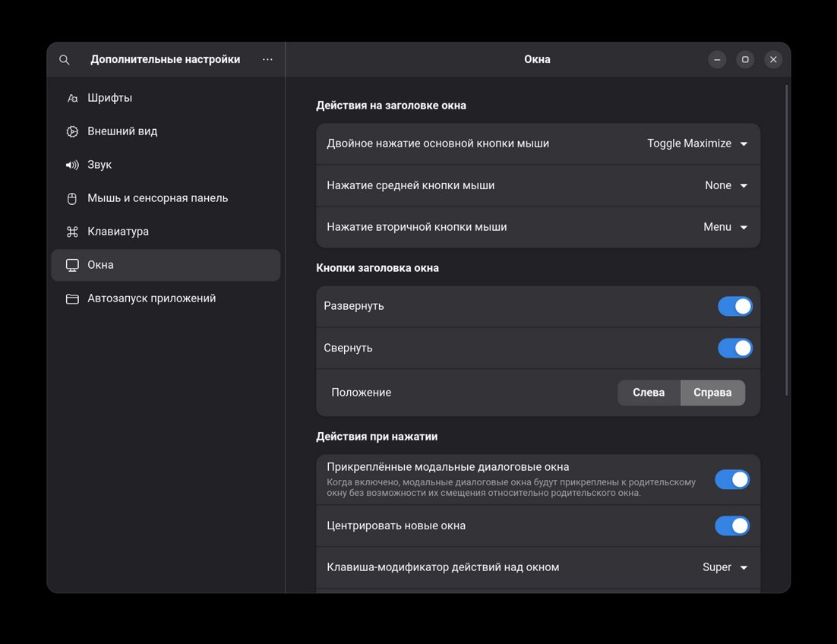Viewport: 837px width, 644px height.
Task: Click the Шрифты fonts icon
Action: [72, 98]
